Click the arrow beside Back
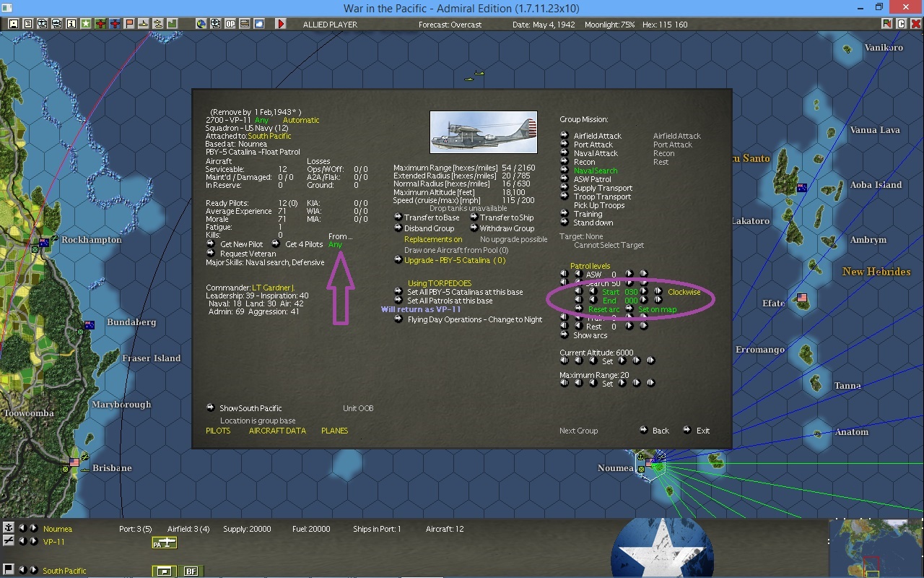This screenshot has width=924, height=578. [643, 430]
